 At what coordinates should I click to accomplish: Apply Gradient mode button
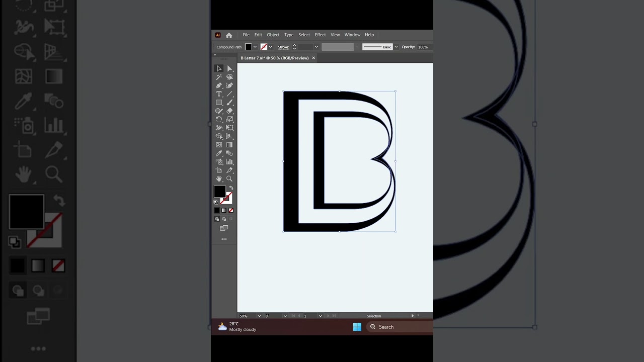pyautogui.click(x=224, y=210)
